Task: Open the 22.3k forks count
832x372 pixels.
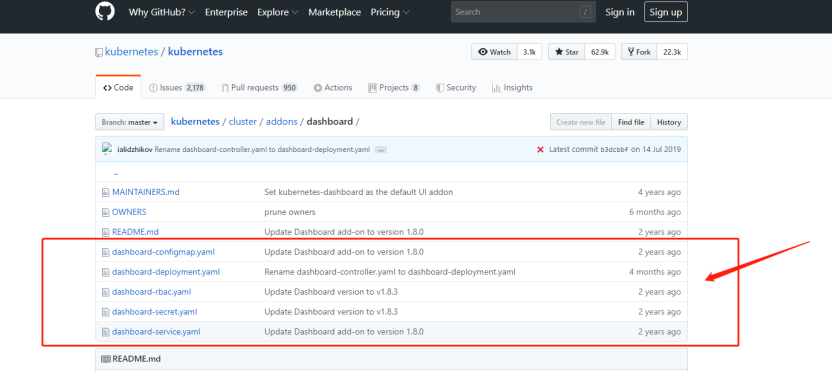Action: pyautogui.click(x=672, y=52)
